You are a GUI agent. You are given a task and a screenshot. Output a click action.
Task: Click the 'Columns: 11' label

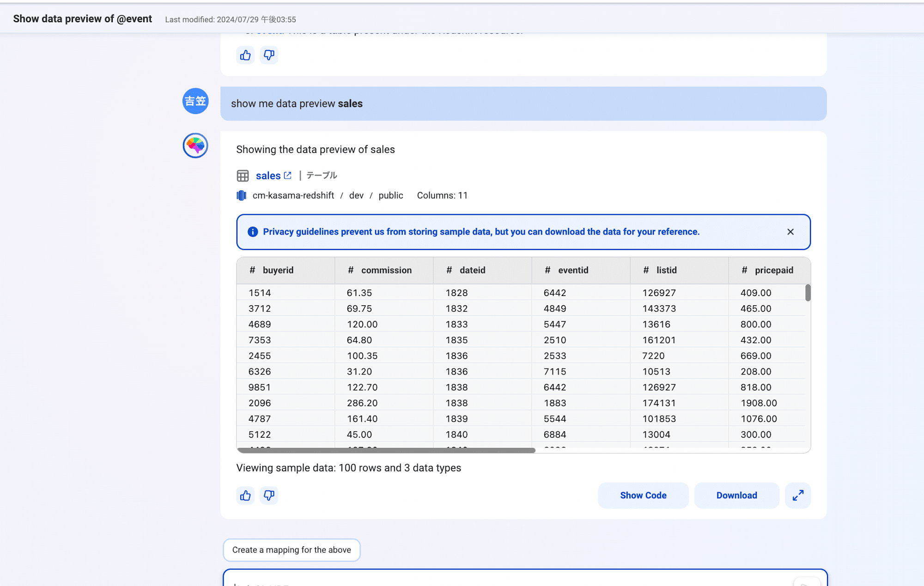442,195
